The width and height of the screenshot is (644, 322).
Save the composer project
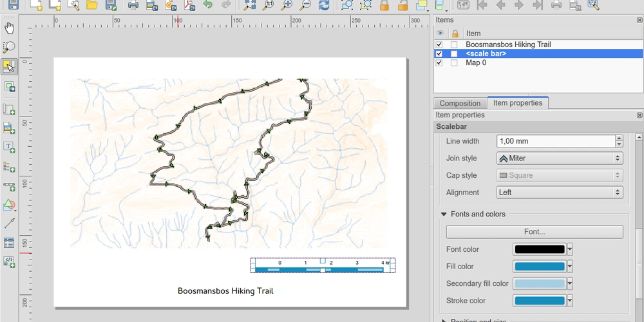tap(13, 5)
